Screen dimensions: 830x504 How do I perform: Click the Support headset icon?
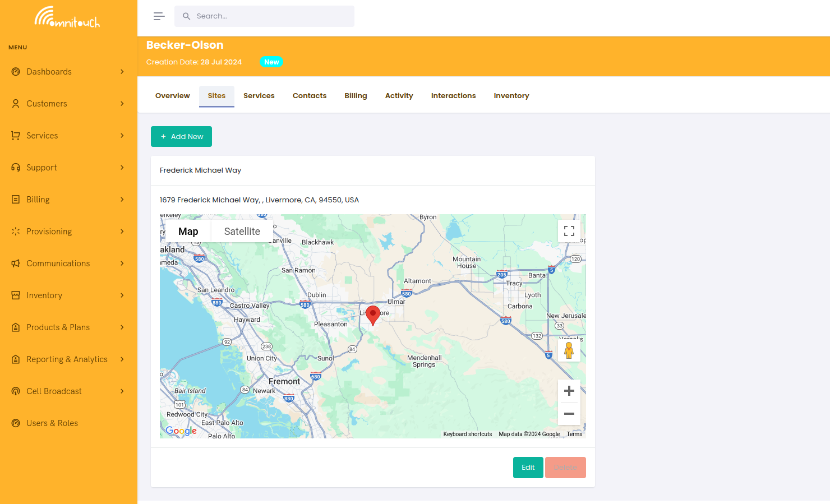click(16, 168)
